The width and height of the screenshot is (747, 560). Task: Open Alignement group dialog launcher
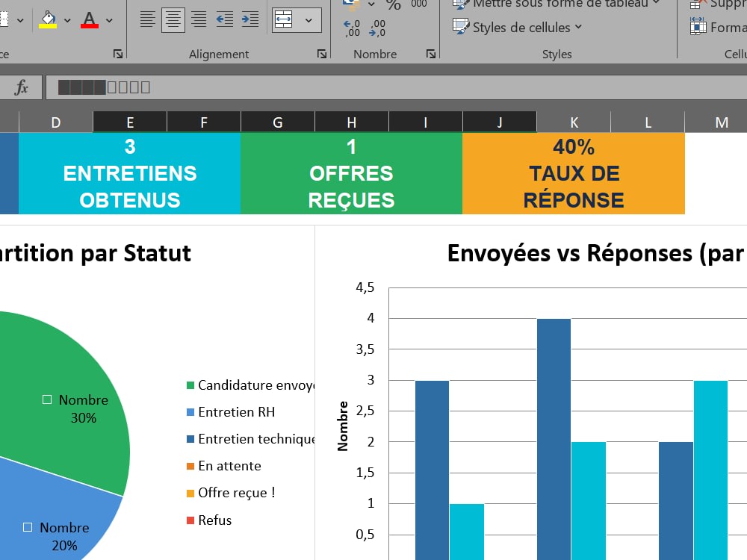tap(322, 54)
